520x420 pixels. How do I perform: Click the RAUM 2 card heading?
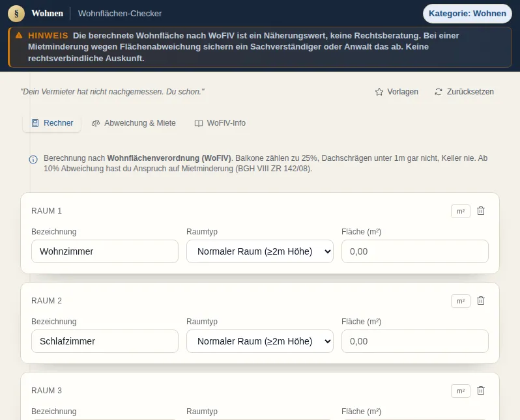(x=46, y=301)
